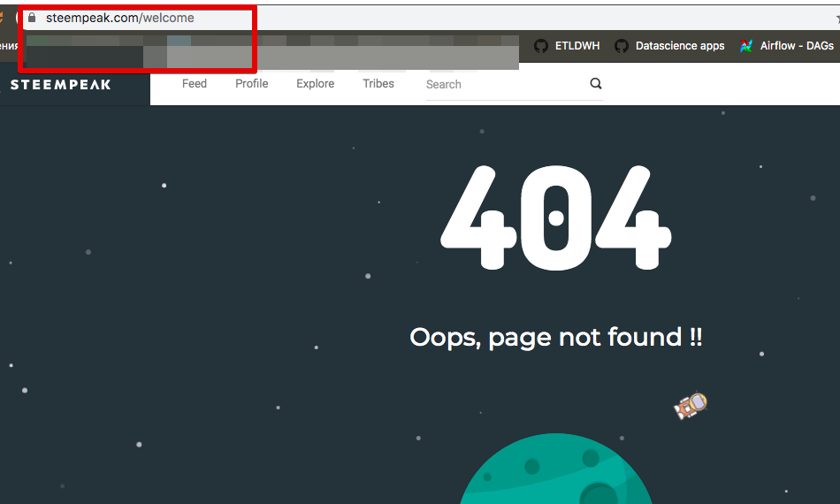Open the Profile menu item
Screen dimensions: 840x504
[252, 83]
